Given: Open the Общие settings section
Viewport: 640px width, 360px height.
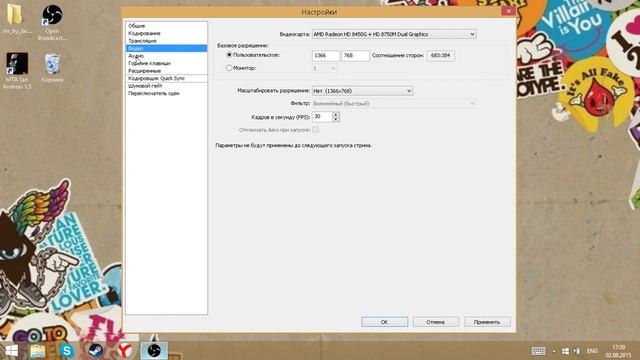Looking at the screenshot, I should [137, 26].
